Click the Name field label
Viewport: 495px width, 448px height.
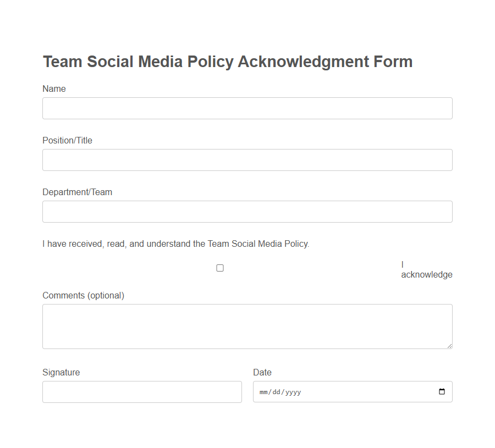pos(54,89)
